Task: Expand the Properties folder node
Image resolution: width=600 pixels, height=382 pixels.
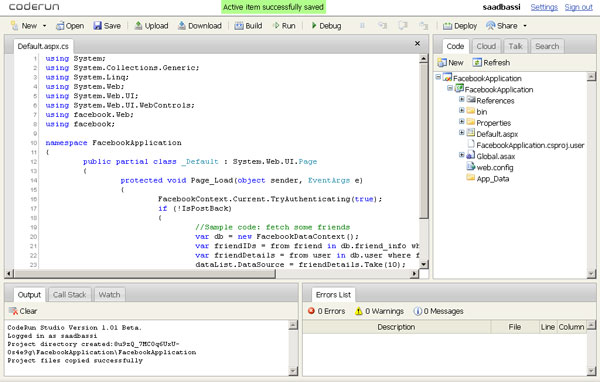Action: coord(461,122)
